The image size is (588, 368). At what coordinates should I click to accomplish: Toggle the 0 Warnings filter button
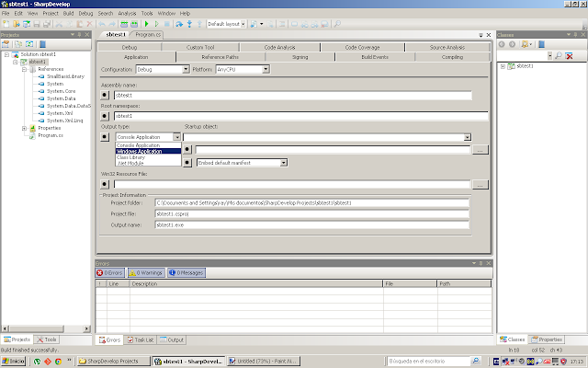[146, 272]
